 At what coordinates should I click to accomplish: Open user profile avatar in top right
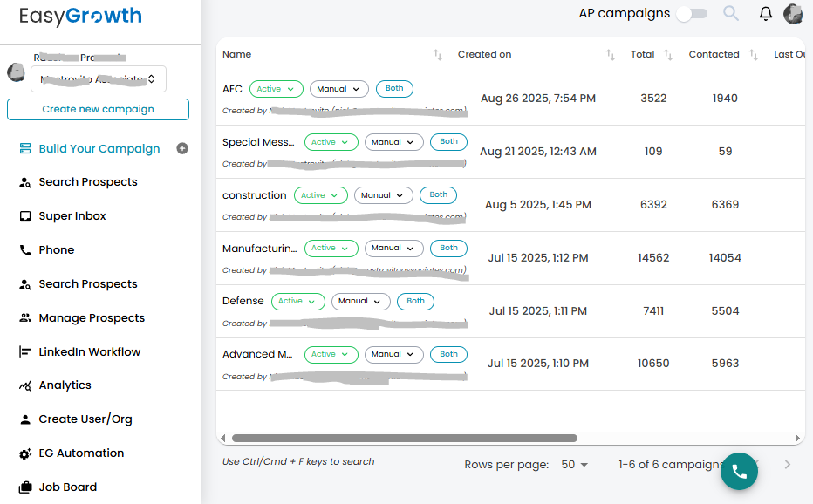pos(793,13)
